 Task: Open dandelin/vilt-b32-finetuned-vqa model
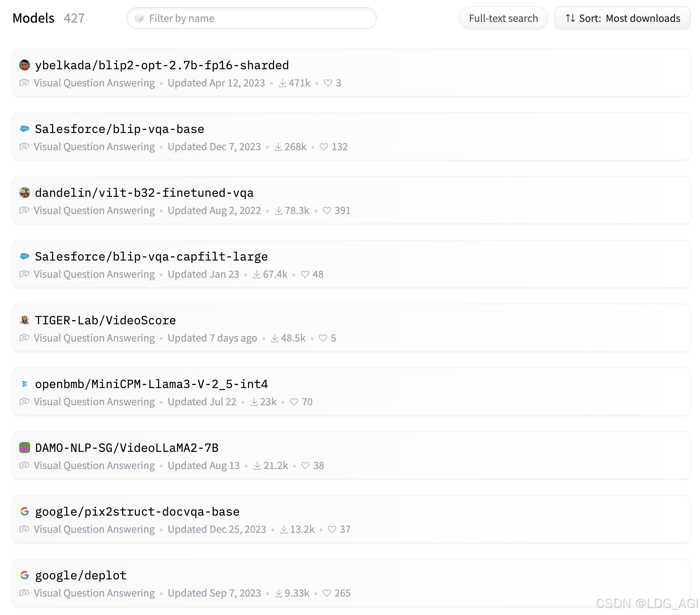click(x=144, y=192)
